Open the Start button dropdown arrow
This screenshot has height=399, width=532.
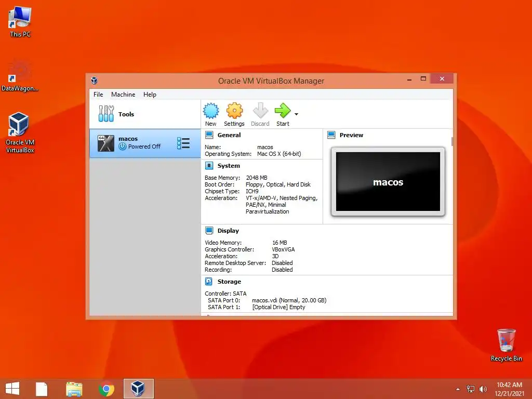pyautogui.click(x=296, y=114)
